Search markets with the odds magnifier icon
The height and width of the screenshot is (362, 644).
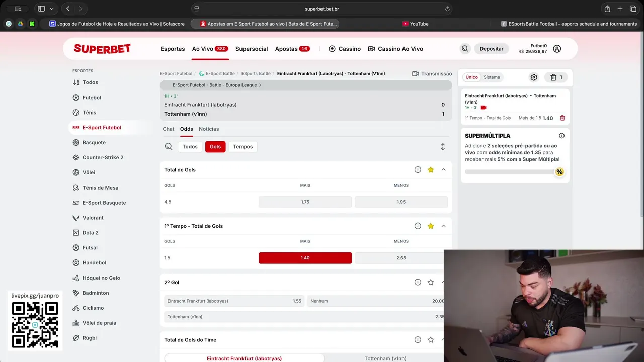[169, 147]
